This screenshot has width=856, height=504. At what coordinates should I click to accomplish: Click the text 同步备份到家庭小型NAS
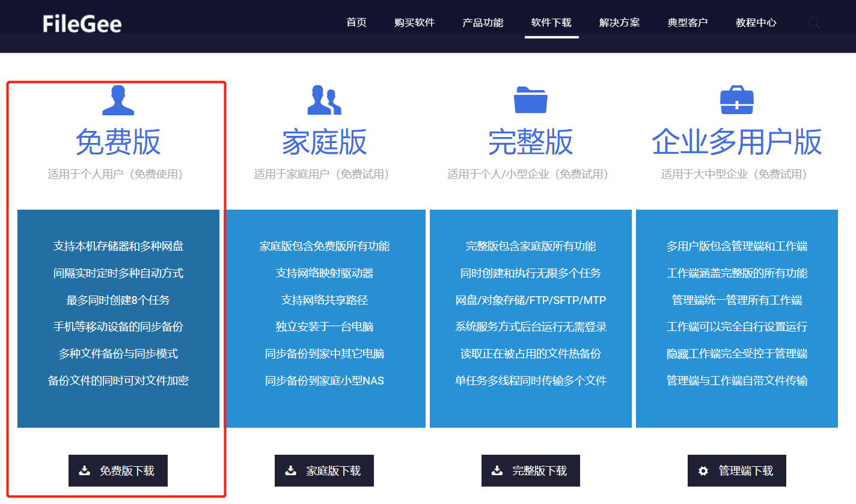[x=325, y=381]
